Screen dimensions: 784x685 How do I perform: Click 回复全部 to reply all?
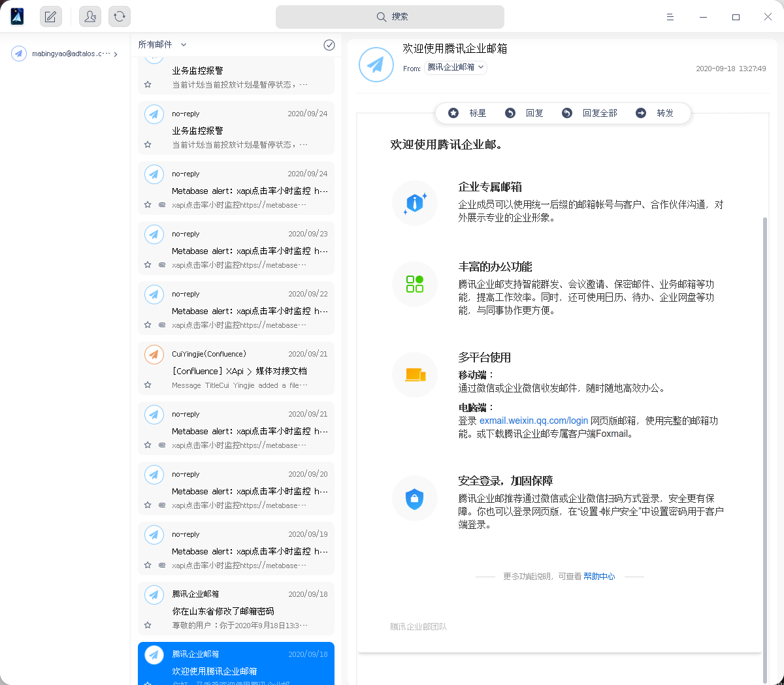590,113
